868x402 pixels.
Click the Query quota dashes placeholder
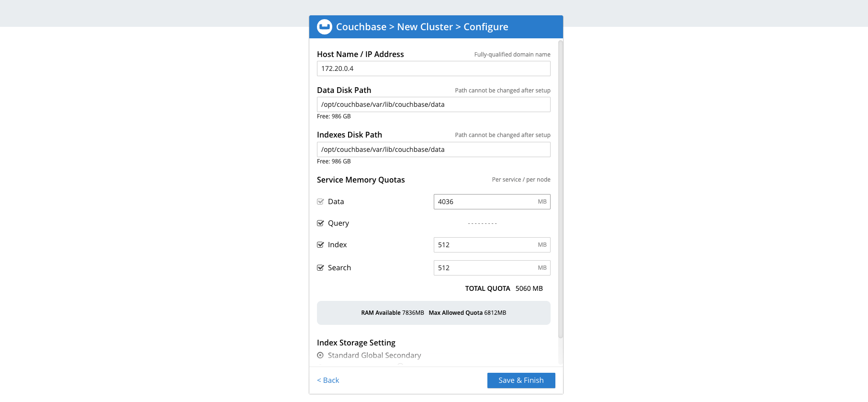[x=482, y=223]
